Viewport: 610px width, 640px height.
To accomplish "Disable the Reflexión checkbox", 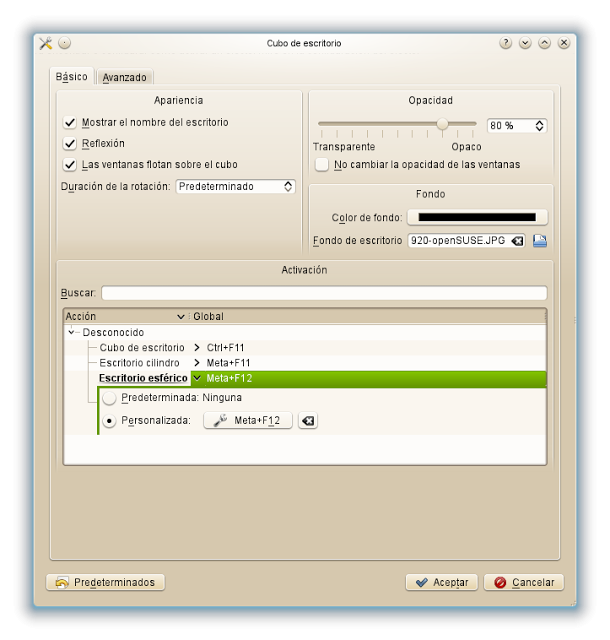I will click(x=70, y=144).
